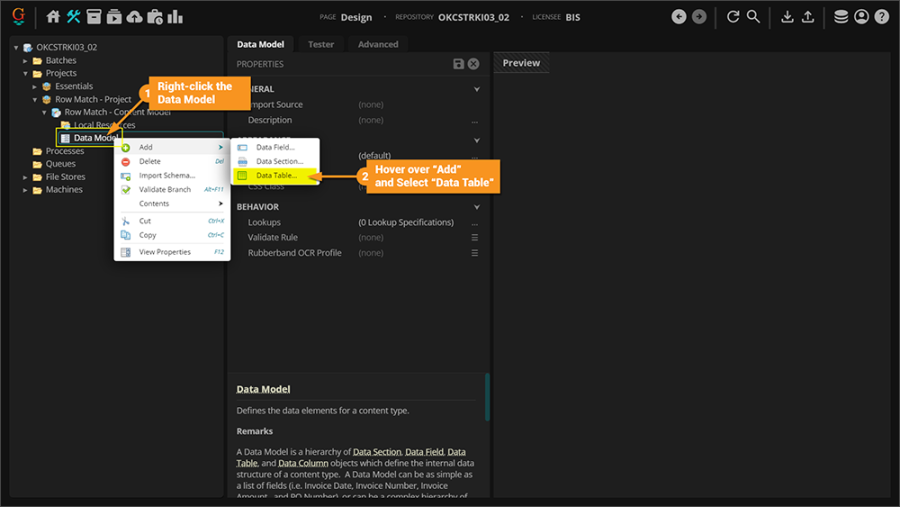Click the upload icon in top bar
900x507 pixels.
[808, 17]
